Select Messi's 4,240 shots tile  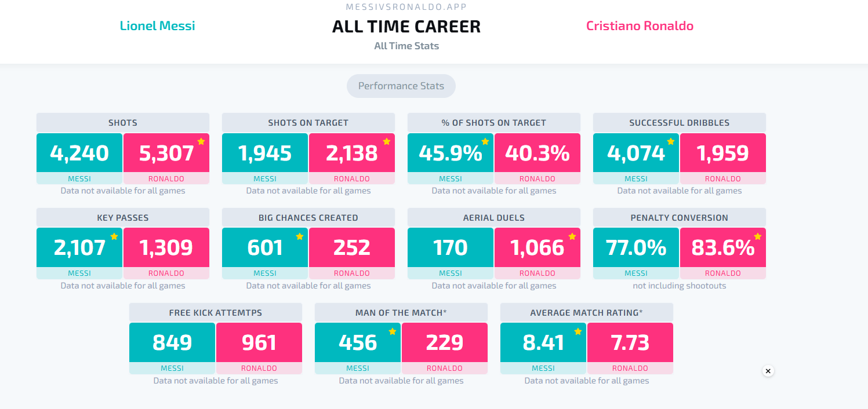(79, 153)
